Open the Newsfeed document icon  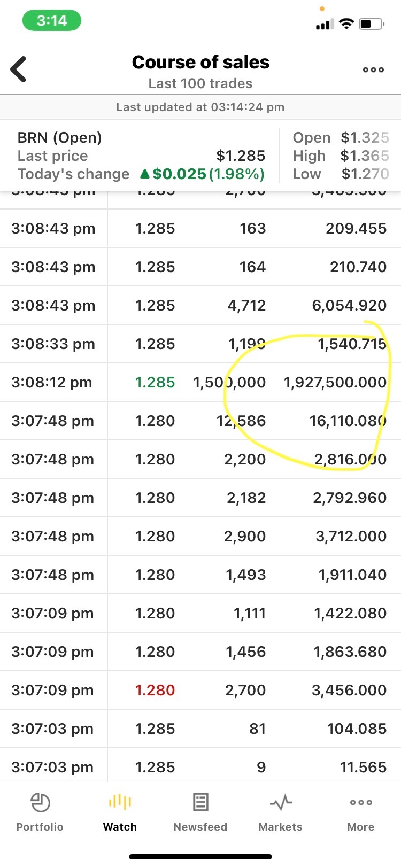[x=200, y=802]
